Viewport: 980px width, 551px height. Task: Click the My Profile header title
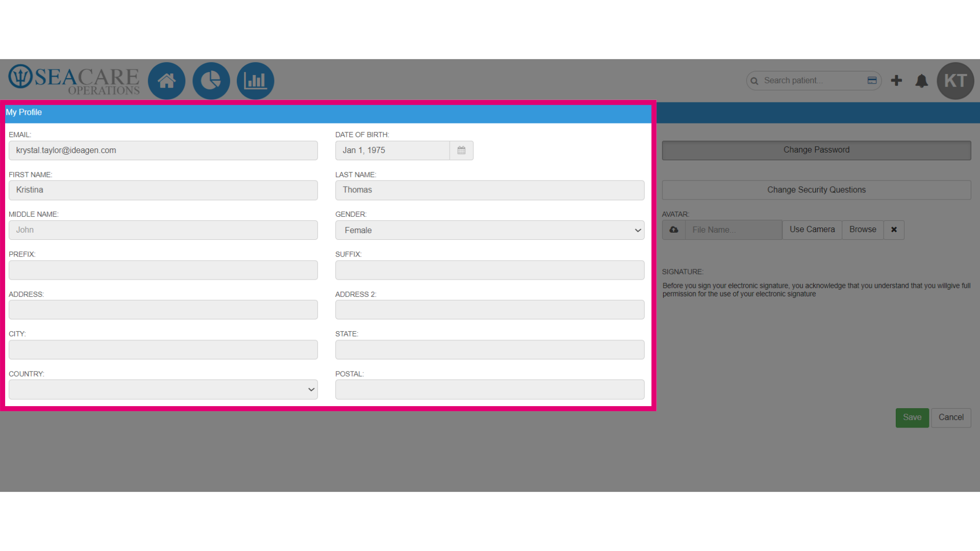[x=24, y=112]
